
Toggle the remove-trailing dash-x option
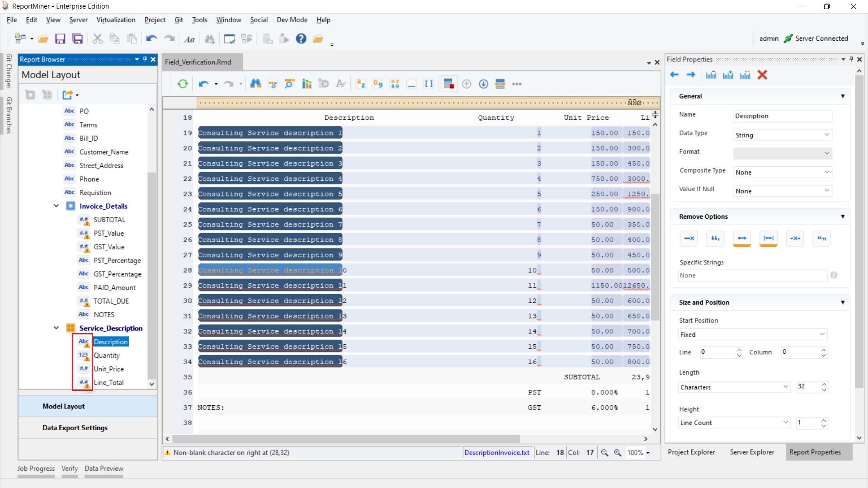(x=689, y=239)
